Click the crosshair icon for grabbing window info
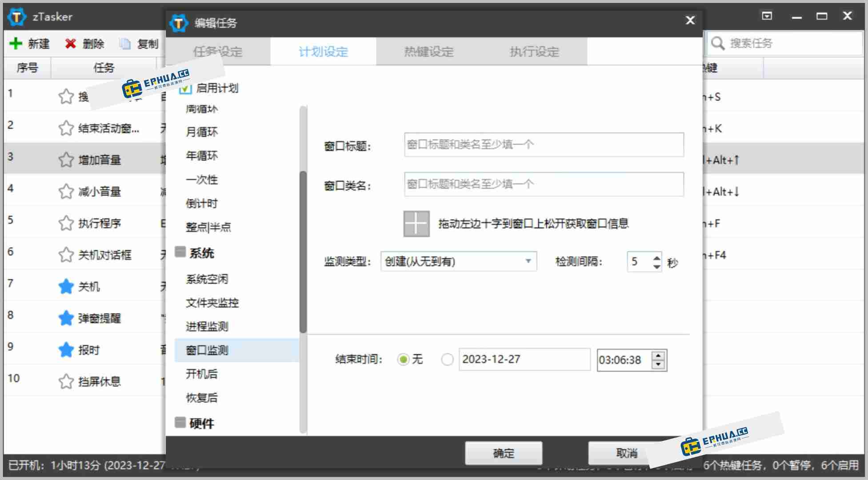This screenshot has height=480, width=868. pyautogui.click(x=415, y=224)
